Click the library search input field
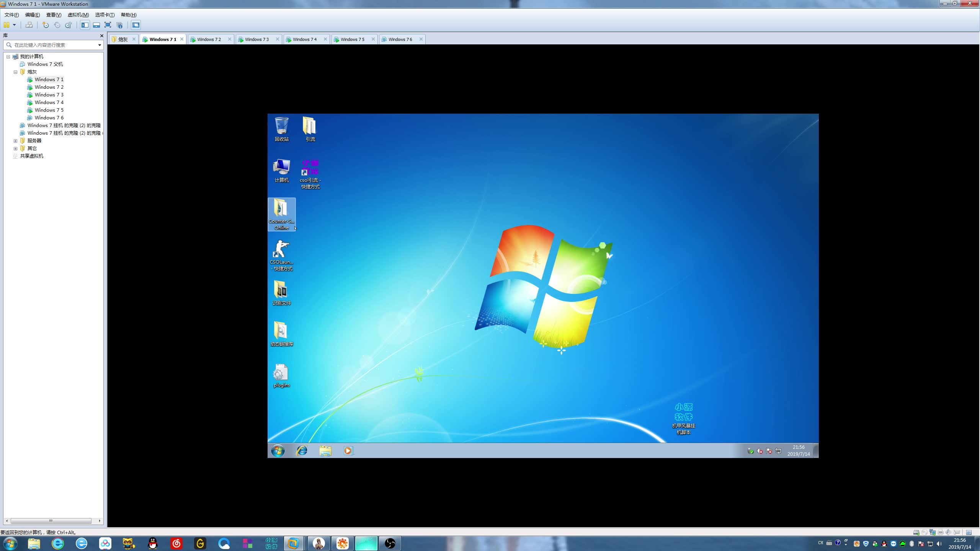Screen dimensions: 980x551 (x=54, y=45)
